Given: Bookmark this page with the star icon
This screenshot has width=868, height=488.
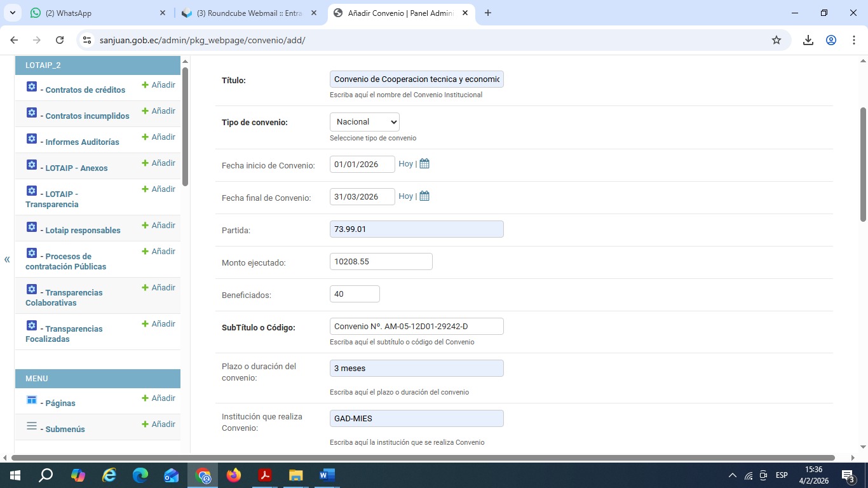Looking at the screenshot, I should coord(776,40).
